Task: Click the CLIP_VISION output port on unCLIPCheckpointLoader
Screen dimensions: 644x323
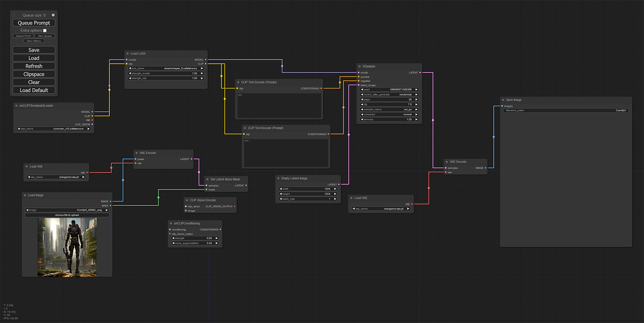Action: (x=92, y=124)
